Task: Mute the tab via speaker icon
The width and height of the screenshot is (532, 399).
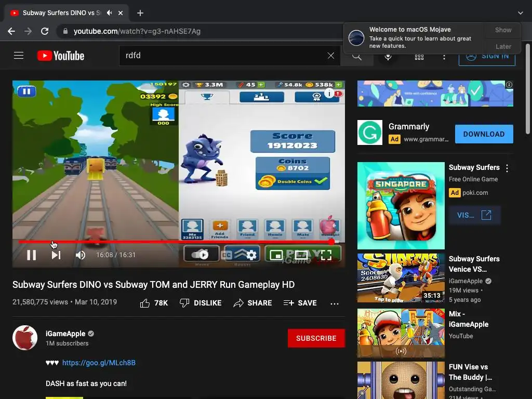Action: [x=109, y=13]
